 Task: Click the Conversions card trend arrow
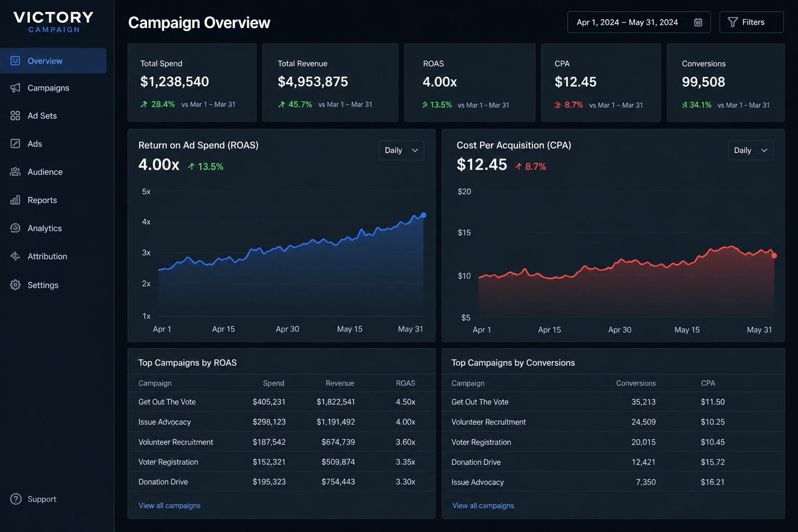click(685, 105)
